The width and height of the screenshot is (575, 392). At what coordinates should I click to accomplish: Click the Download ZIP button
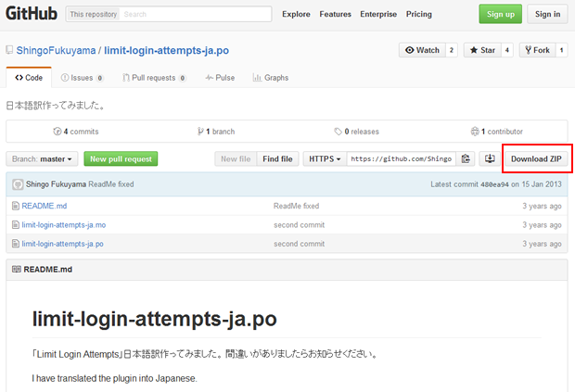536,158
